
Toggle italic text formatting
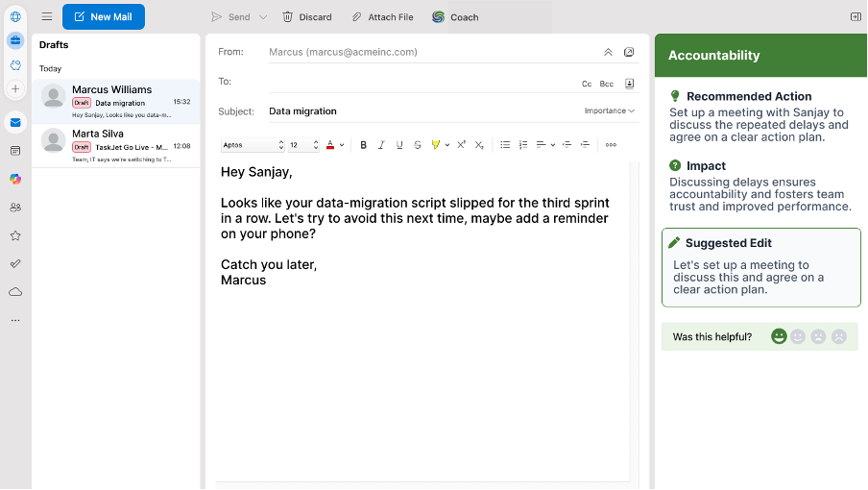point(381,145)
